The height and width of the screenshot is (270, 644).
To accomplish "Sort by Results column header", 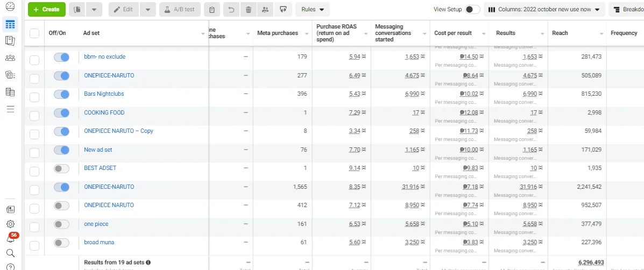I will [x=506, y=33].
